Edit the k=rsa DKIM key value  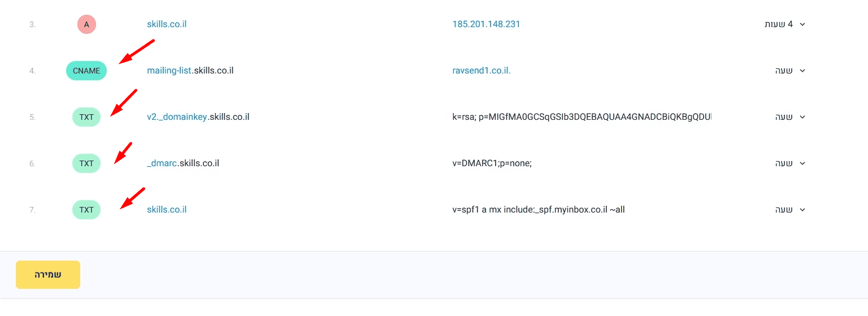(582, 117)
